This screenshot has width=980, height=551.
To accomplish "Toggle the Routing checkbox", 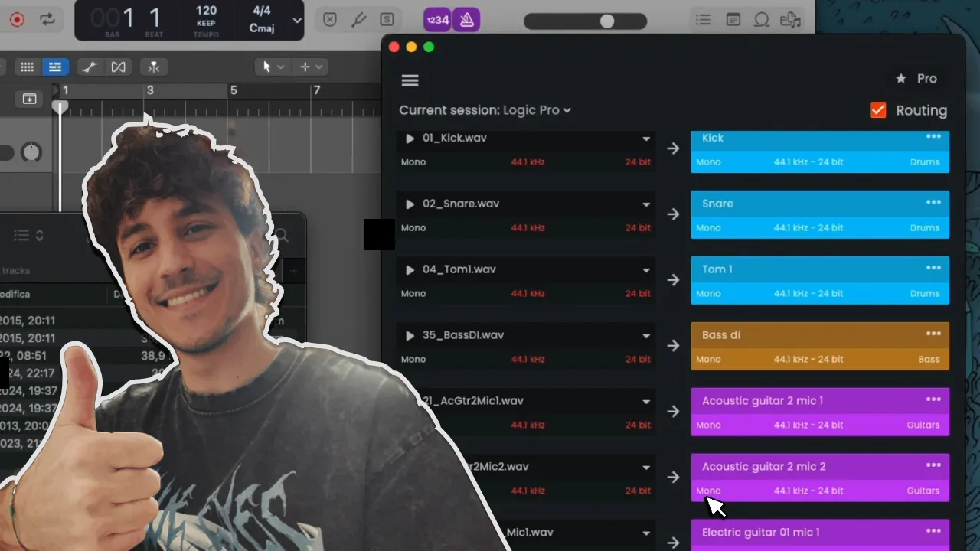I will (878, 110).
